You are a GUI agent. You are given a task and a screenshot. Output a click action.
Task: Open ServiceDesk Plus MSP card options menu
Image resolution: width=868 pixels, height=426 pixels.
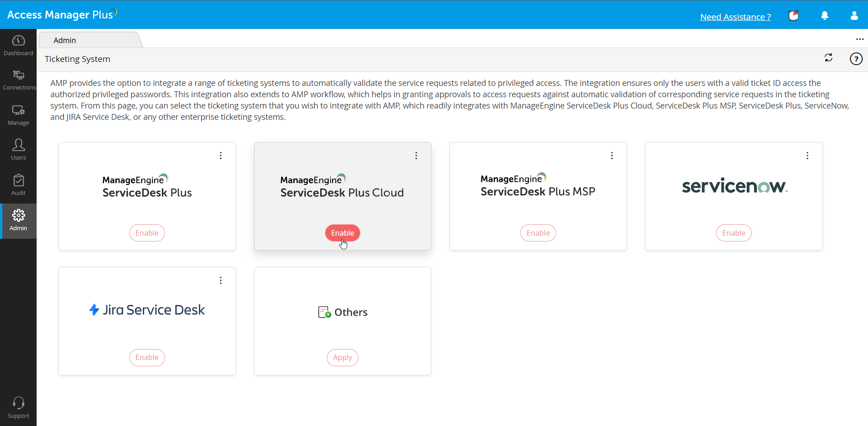point(612,156)
